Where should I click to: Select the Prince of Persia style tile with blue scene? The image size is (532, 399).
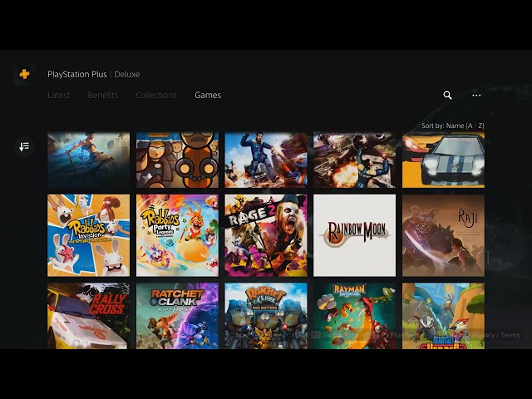click(x=89, y=160)
